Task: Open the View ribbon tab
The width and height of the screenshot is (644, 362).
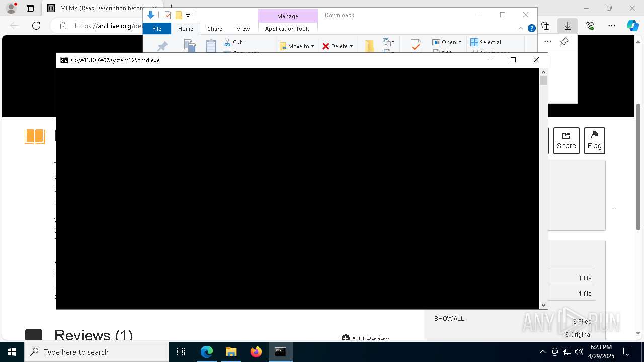Action: point(243,29)
